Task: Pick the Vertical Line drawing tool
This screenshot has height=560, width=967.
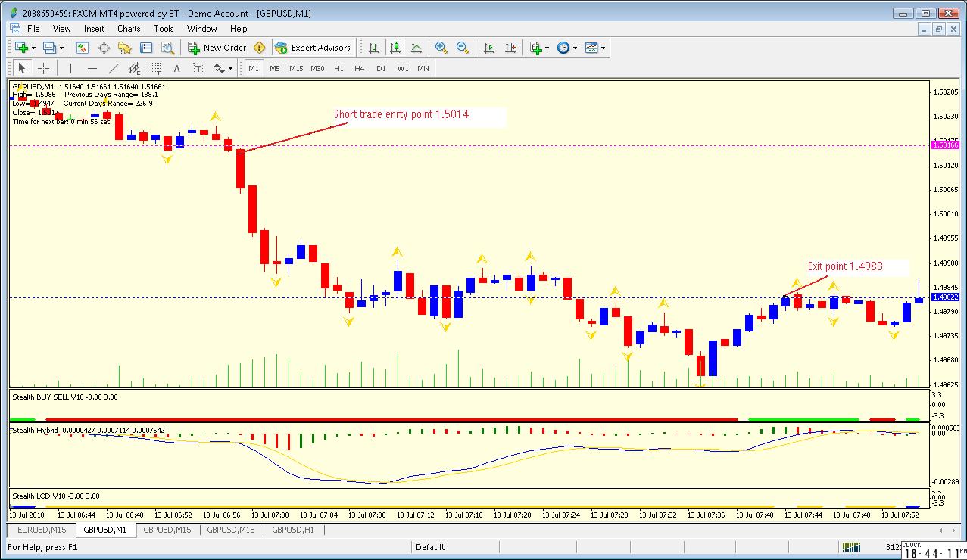Action: [70, 68]
